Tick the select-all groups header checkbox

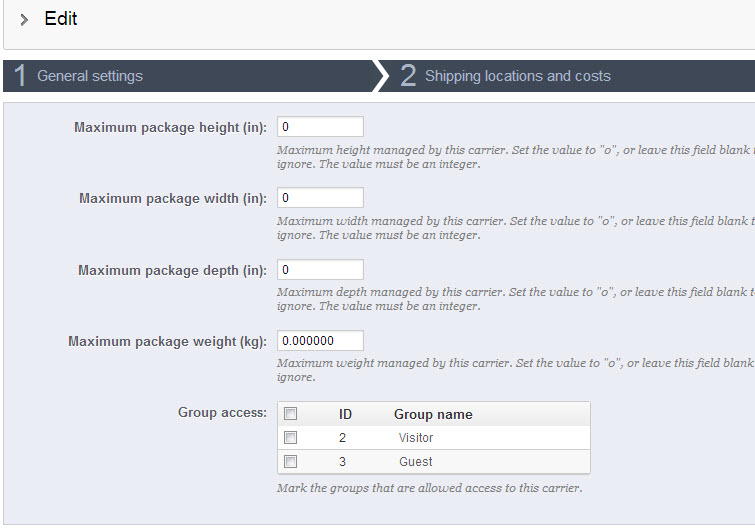[x=291, y=414]
